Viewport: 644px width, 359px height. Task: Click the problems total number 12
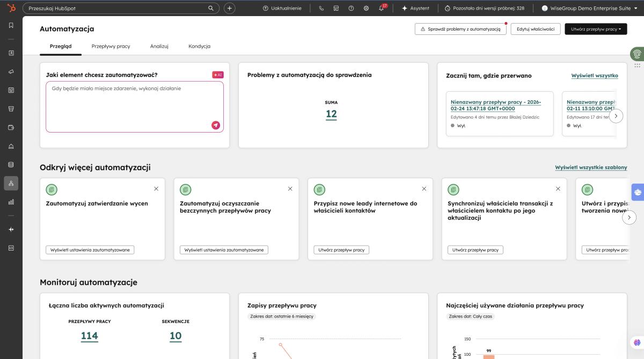[331, 114]
